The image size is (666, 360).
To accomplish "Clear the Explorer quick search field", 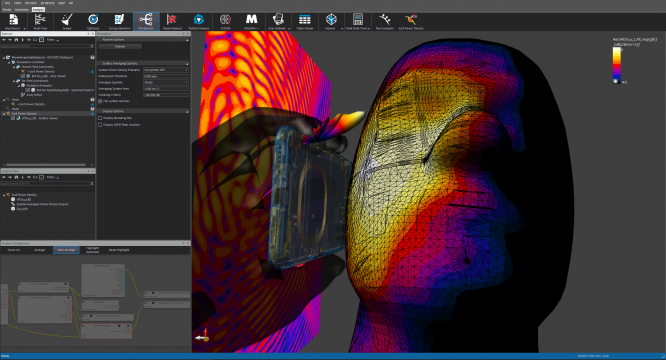I will [92, 46].
